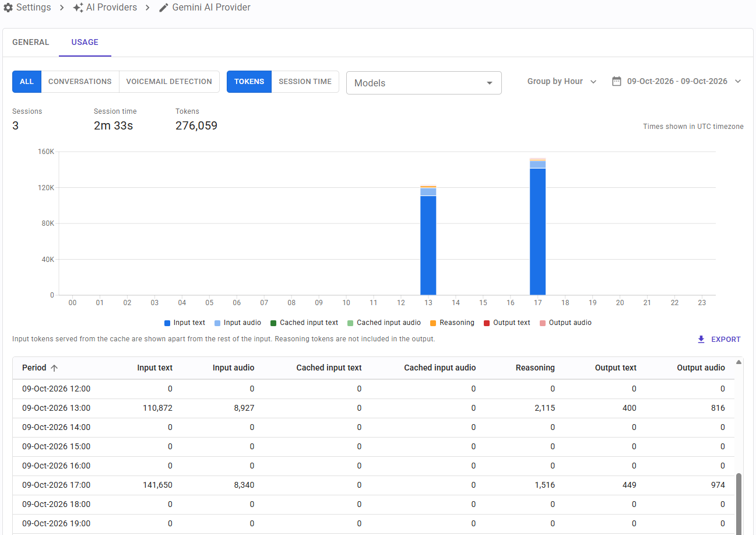Open the date range picker dropdown

[676, 82]
